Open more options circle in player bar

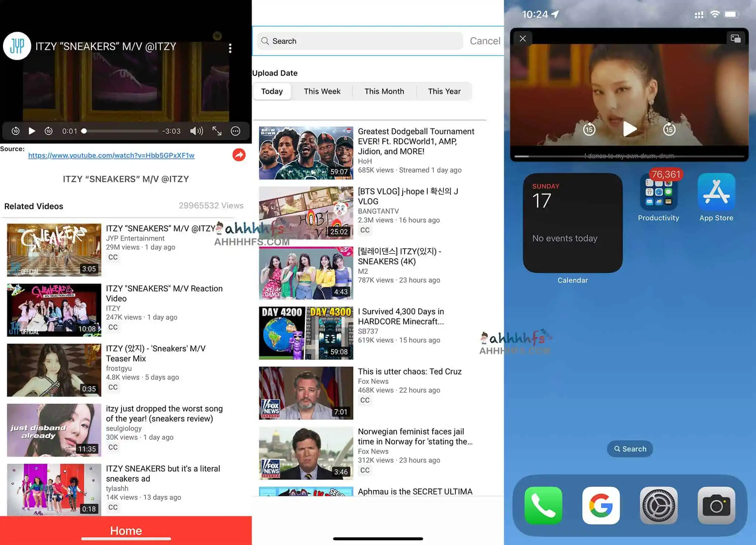click(x=236, y=131)
